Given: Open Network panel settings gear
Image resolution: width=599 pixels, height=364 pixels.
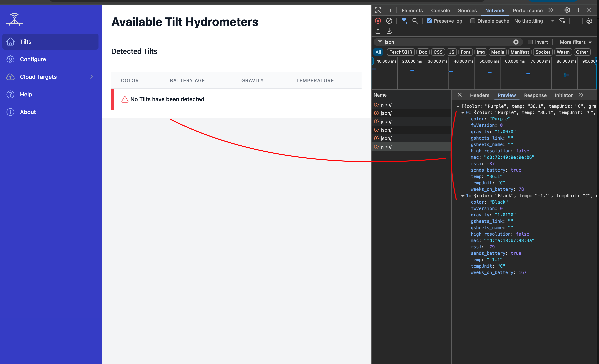Looking at the screenshot, I should pyautogui.click(x=589, y=21).
